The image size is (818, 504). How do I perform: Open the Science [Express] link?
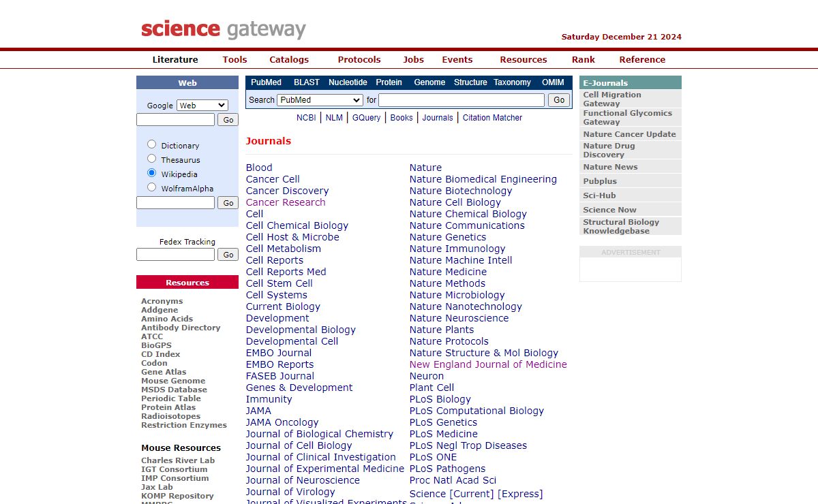tap(520, 494)
